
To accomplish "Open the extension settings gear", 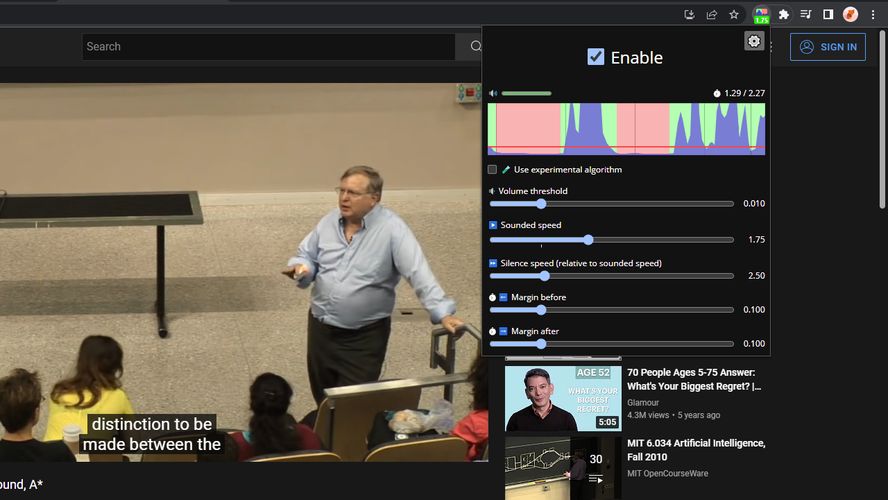I will coord(754,41).
